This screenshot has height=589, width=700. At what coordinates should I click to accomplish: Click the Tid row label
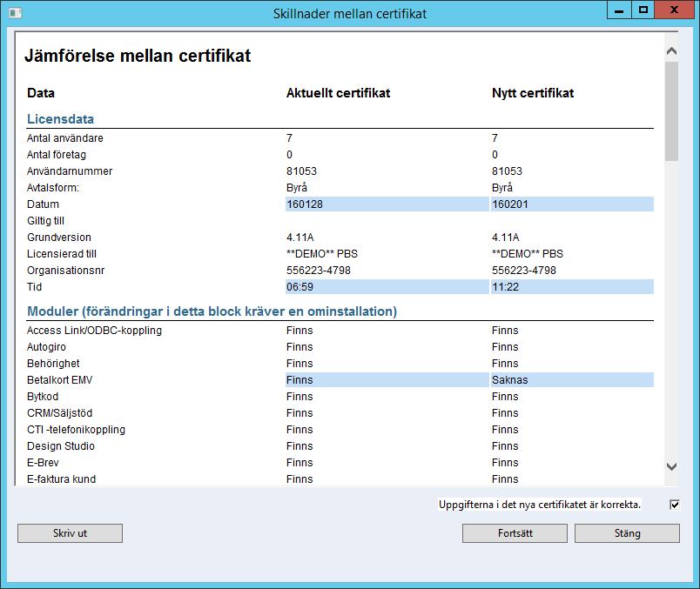coord(34,287)
